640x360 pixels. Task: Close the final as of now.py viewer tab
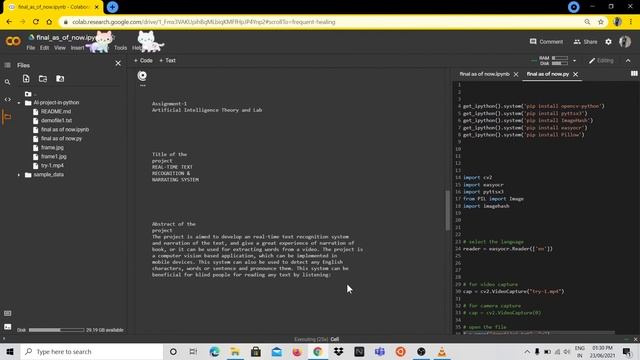tap(576, 74)
